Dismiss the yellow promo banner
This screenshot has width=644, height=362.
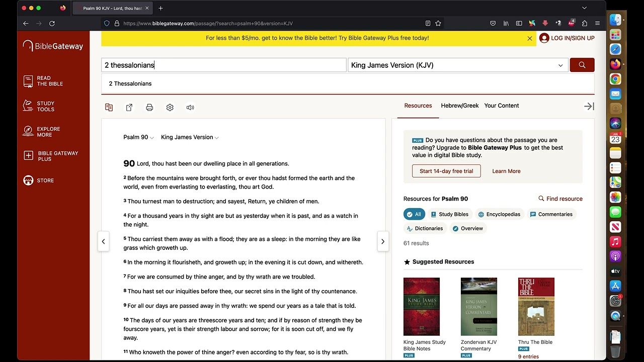(529, 38)
